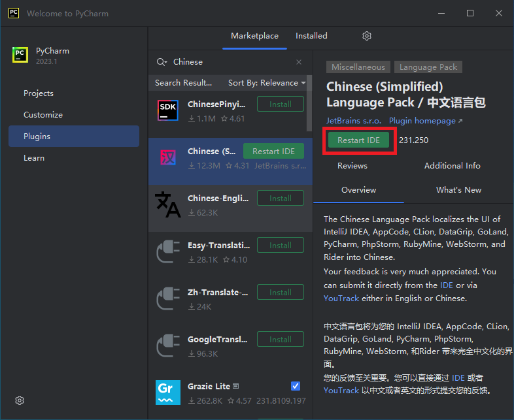Select the Overview tab
The height and width of the screenshot is (420, 514).
tap(358, 190)
